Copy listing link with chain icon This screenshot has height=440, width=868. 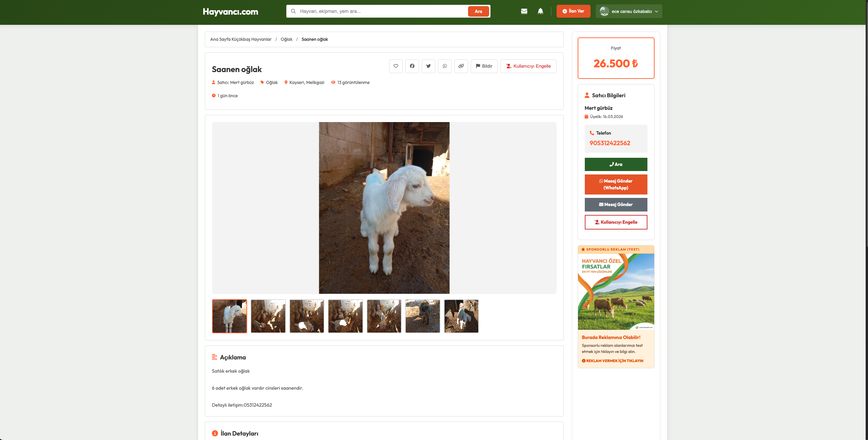pos(461,66)
